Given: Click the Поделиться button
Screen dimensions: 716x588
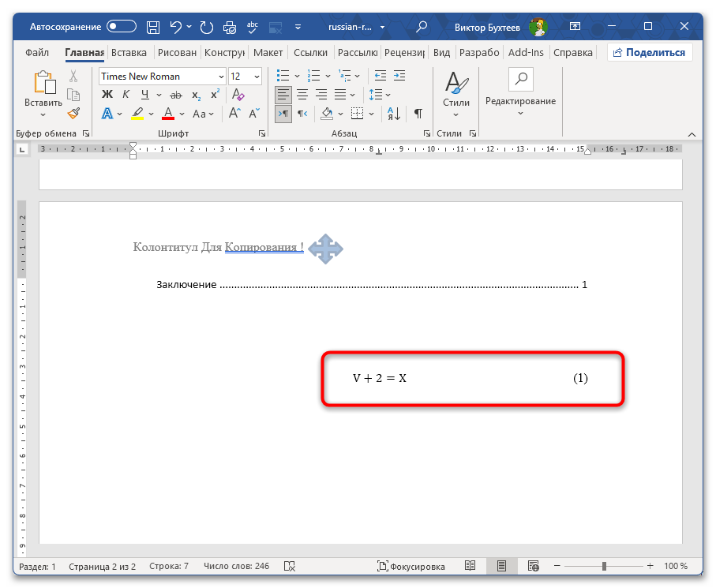Looking at the screenshot, I should click(x=650, y=53).
